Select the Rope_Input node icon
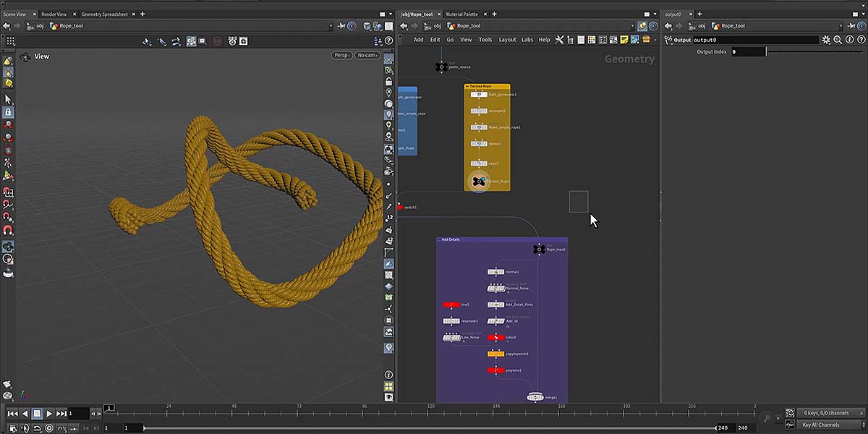This screenshot has height=434, width=868. coord(539,250)
